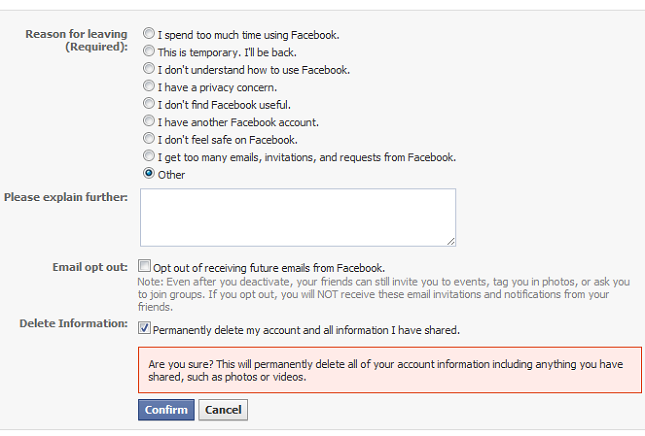The image size is (645, 436).
Task: Enable the email opt out checkbox
Action: click(145, 267)
